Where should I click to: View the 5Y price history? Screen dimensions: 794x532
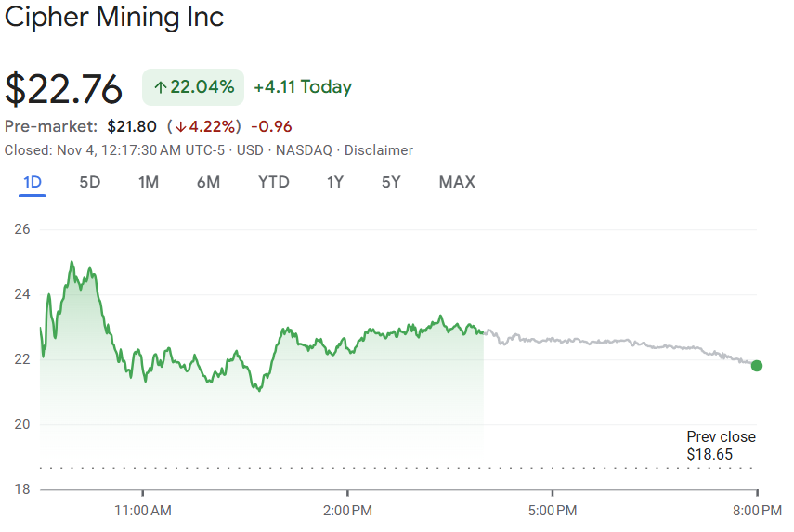[x=391, y=182]
